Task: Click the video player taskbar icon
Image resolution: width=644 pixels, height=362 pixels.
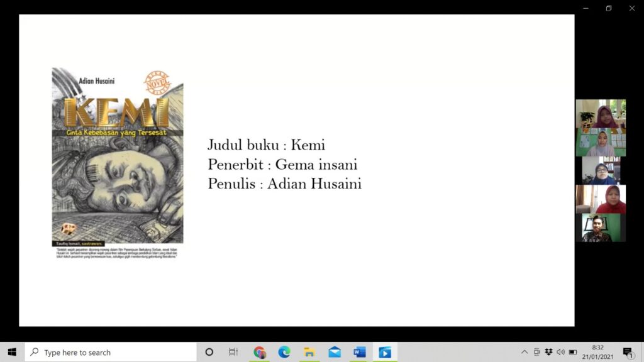Action: 385,352
